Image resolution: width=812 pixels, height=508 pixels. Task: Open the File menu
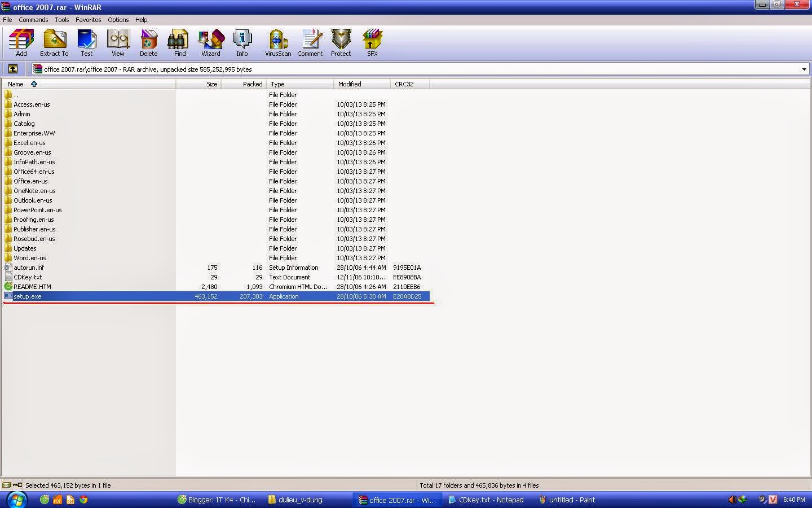[7, 20]
